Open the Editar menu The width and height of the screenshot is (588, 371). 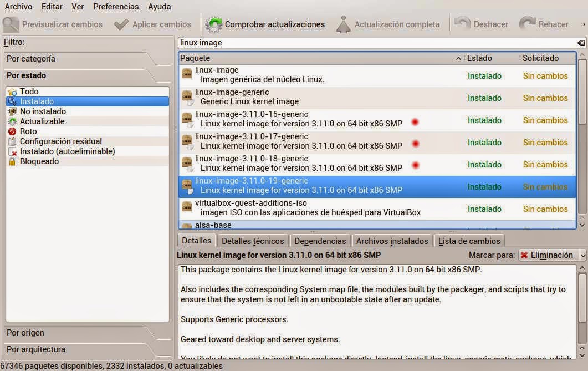tap(52, 7)
